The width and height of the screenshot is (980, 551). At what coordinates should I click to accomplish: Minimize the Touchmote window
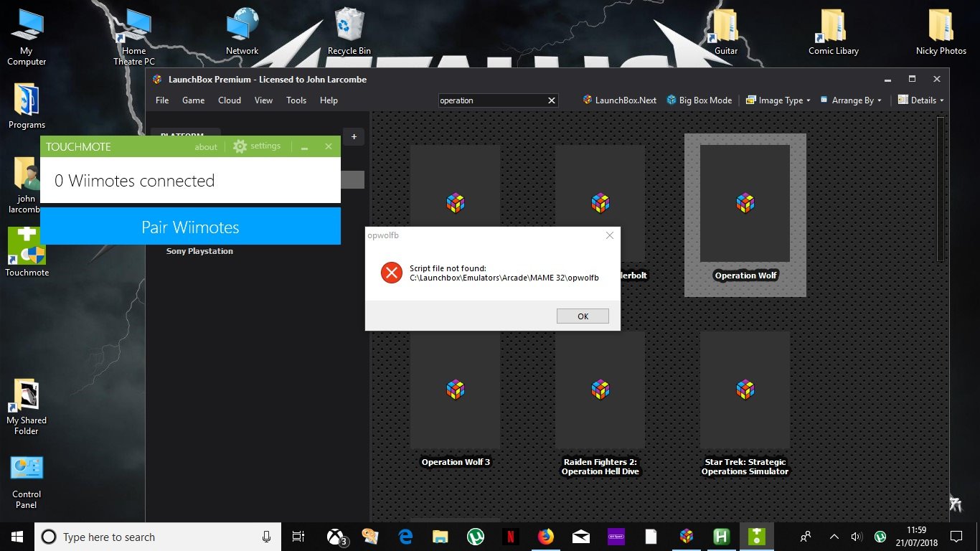pos(304,147)
